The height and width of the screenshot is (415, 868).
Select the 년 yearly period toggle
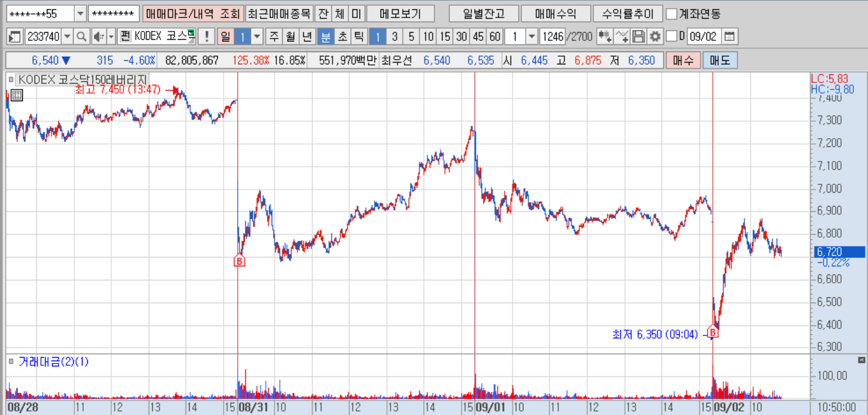(x=307, y=37)
